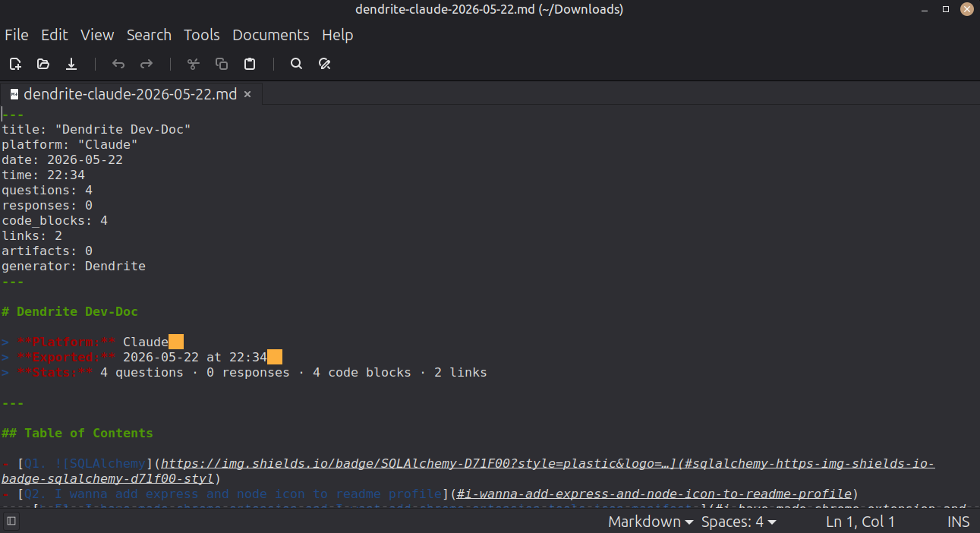Redo the last undone edit

[147, 64]
